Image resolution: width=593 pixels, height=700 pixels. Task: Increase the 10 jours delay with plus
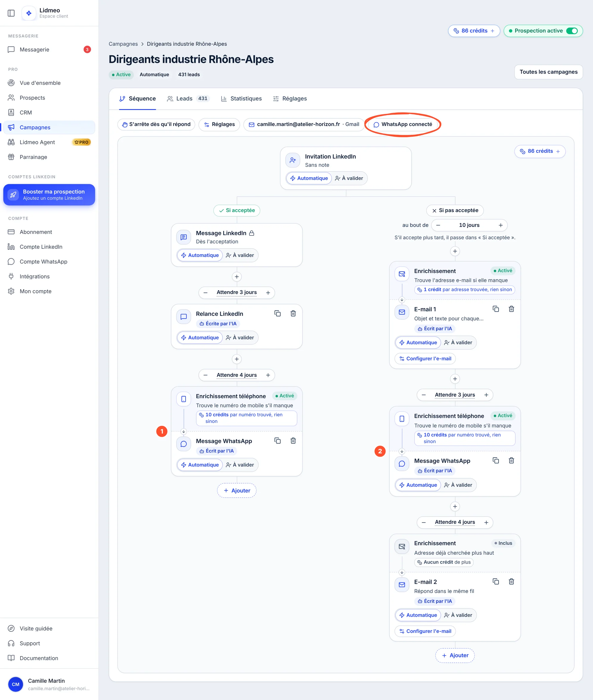[500, 225]
